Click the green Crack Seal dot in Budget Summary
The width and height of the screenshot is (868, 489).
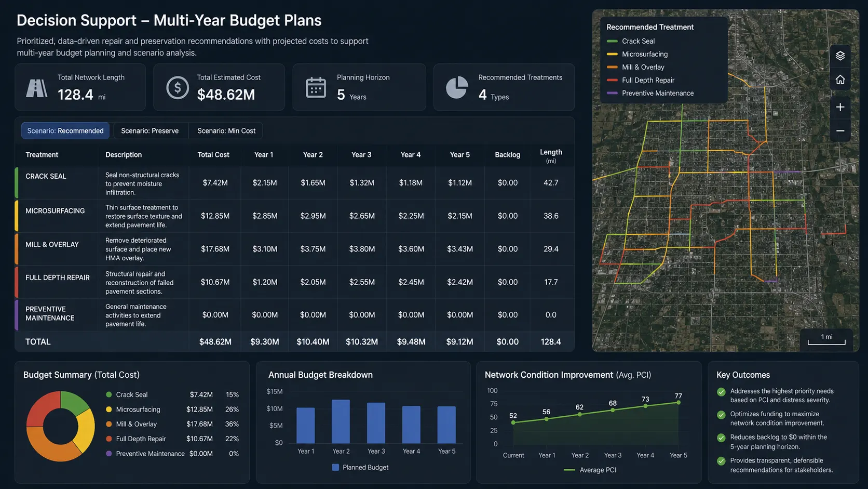[109, 394]
